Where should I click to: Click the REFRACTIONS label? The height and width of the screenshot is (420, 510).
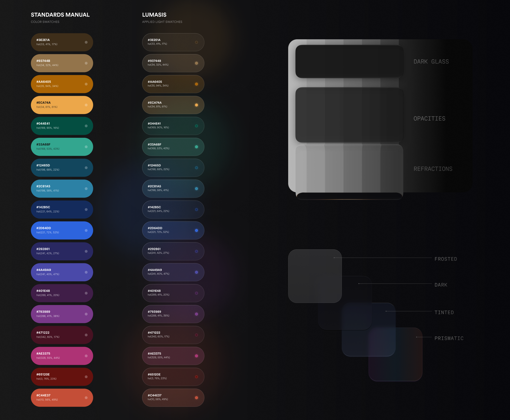click(433, 169)
